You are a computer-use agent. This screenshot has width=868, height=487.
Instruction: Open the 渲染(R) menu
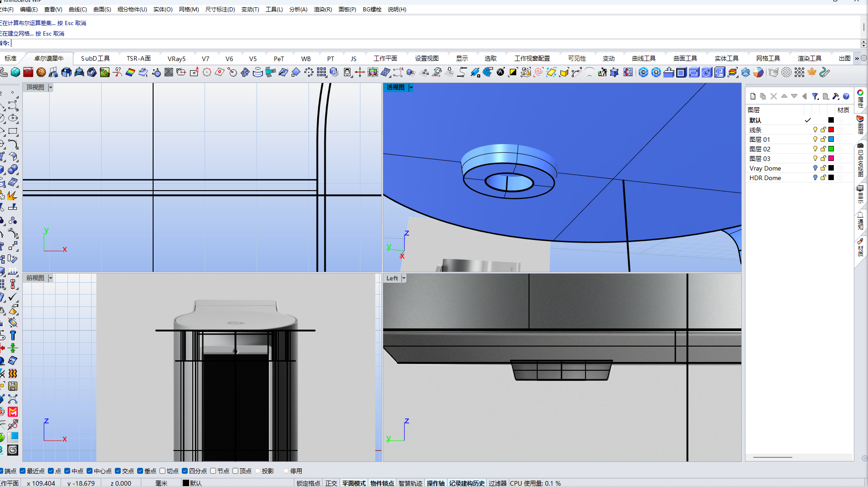[x=323, y=9]
